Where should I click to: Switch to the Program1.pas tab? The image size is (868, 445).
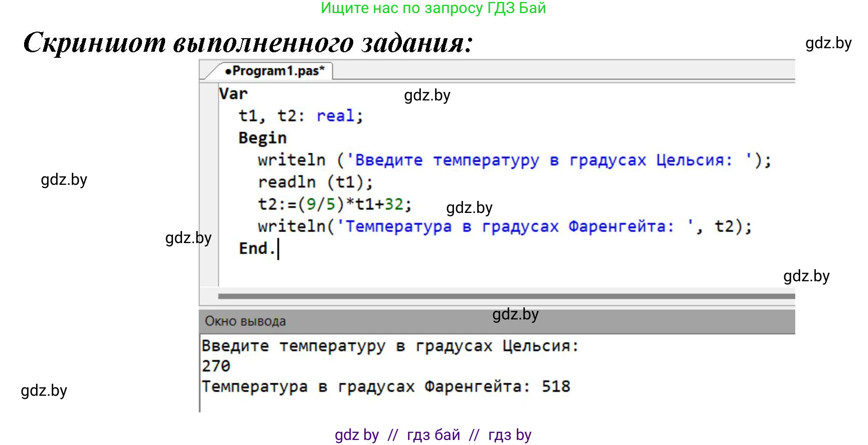pos(274,71)
